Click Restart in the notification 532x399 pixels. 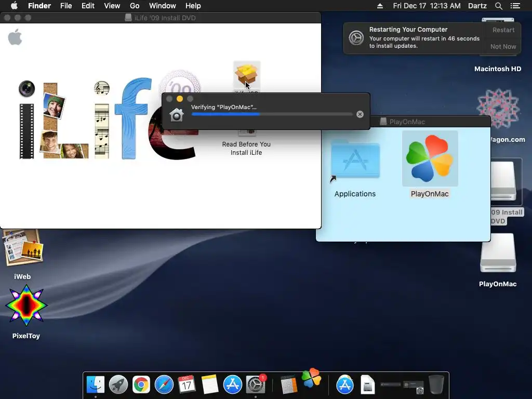click(x=503, y=30)
